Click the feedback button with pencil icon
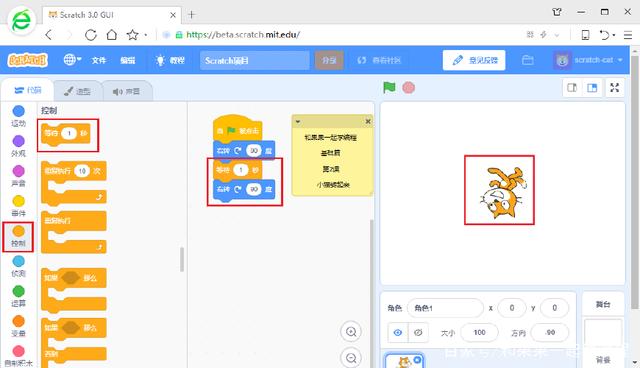640x368 pixels. pyautogui.click(x=474, y=60)
